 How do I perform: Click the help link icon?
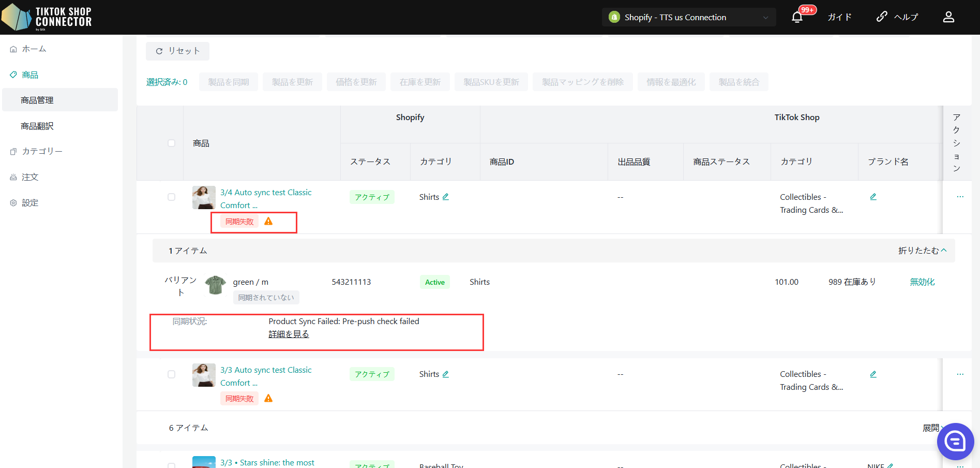[882, 17]
